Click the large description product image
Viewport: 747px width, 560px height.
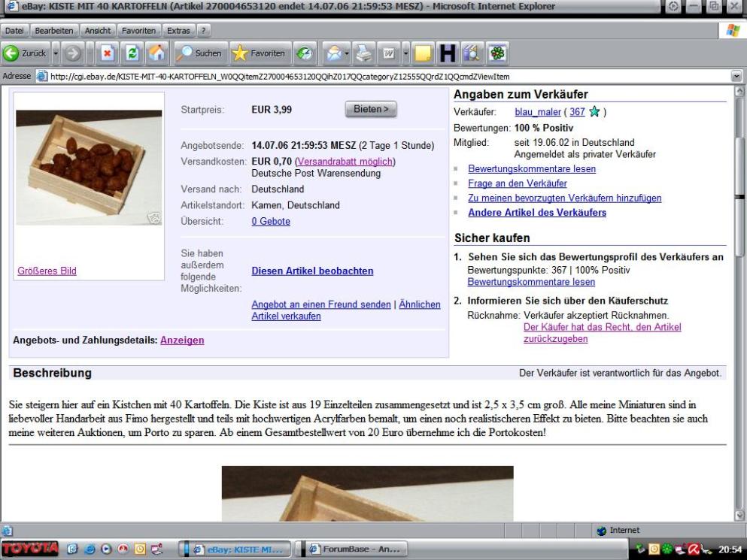pos(367,493)
